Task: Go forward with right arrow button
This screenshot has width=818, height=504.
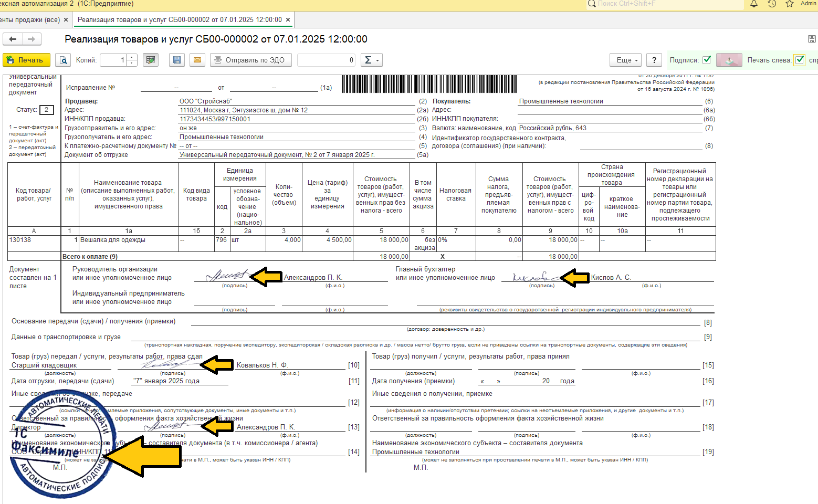Action: [32, 39]
